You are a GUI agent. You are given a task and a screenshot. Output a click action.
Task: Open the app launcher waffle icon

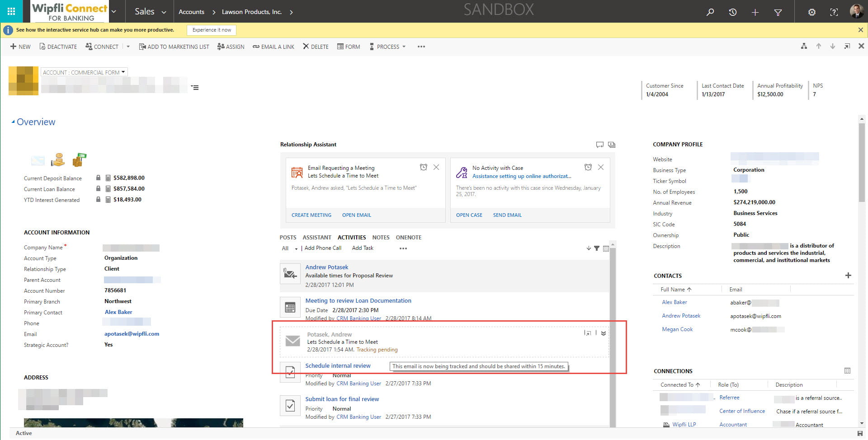(x=11, y=11)
